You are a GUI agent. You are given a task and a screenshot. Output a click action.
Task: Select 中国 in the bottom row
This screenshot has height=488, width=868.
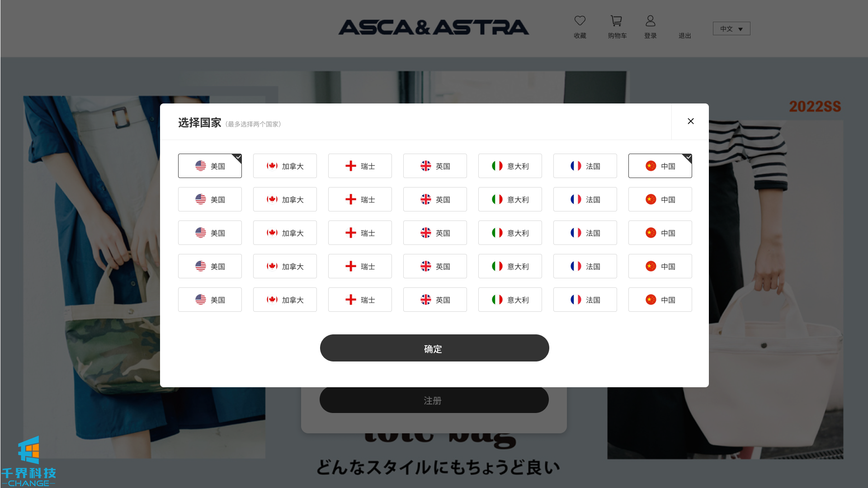pyautogui.click(x=660, y=300)
